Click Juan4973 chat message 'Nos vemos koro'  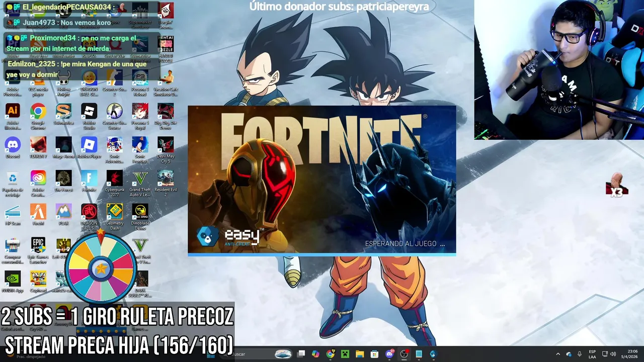[66, 23]
